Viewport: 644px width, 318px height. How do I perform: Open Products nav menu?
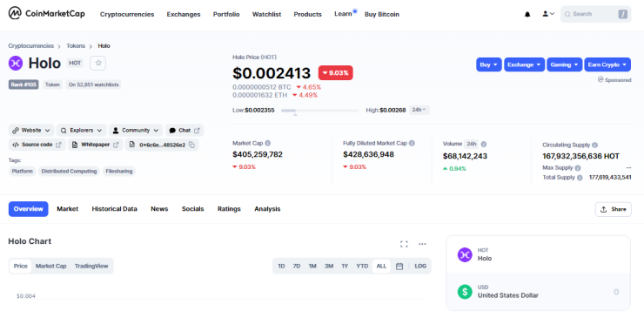click(307, 15)
